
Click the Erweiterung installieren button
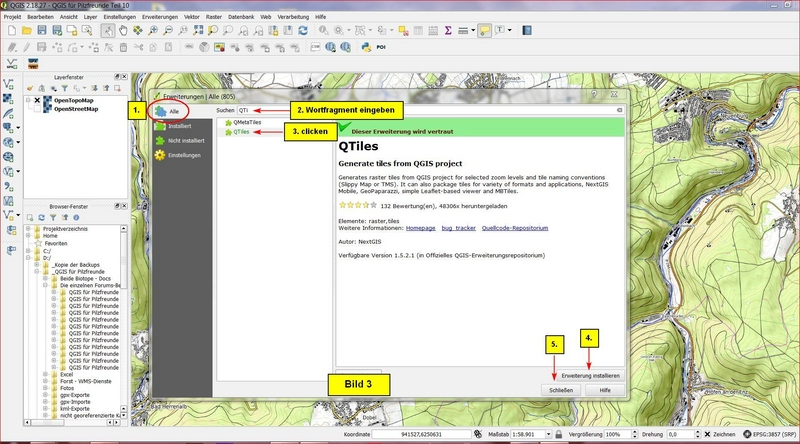tap(590, 376)
